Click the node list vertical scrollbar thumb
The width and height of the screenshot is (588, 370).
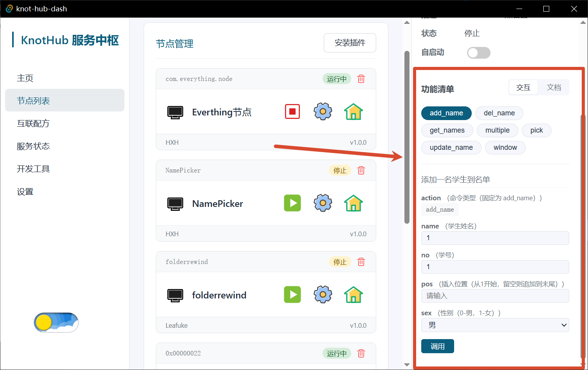point(407,137)
